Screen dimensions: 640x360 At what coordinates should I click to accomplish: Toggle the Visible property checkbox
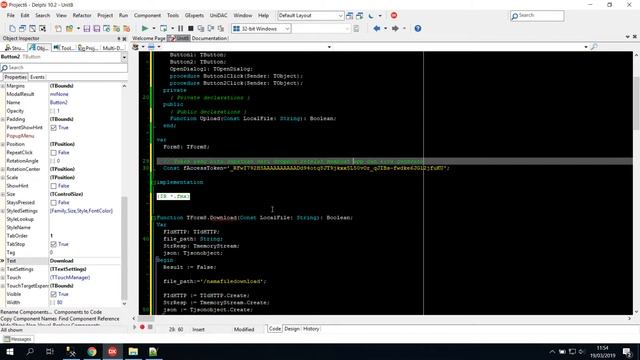click(53, 294)
